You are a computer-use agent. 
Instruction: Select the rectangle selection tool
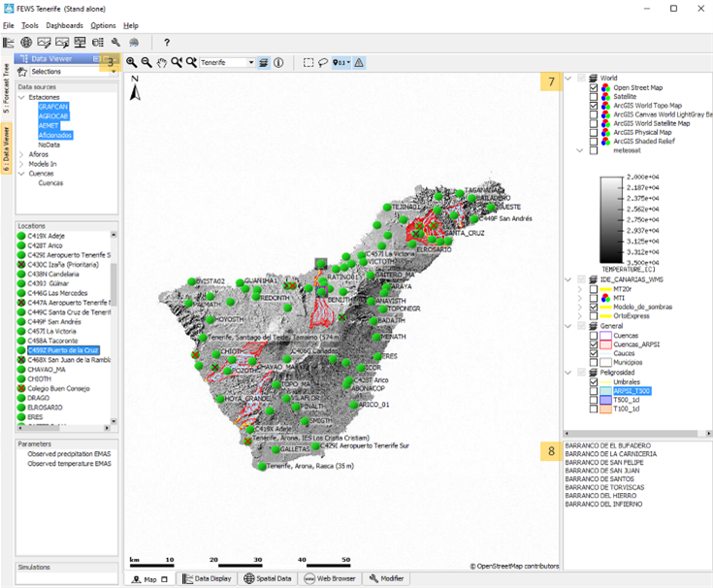click(x=308, y=62)
